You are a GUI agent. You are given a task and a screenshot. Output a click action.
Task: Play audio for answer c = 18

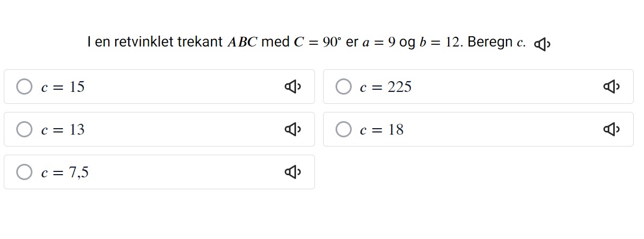point(612,129)
